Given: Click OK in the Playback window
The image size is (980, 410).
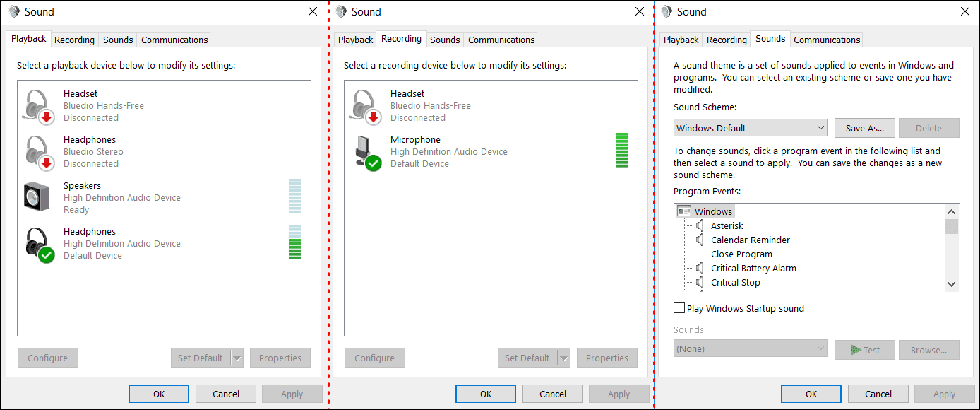Looking at the screenshot, I should 159,394.
